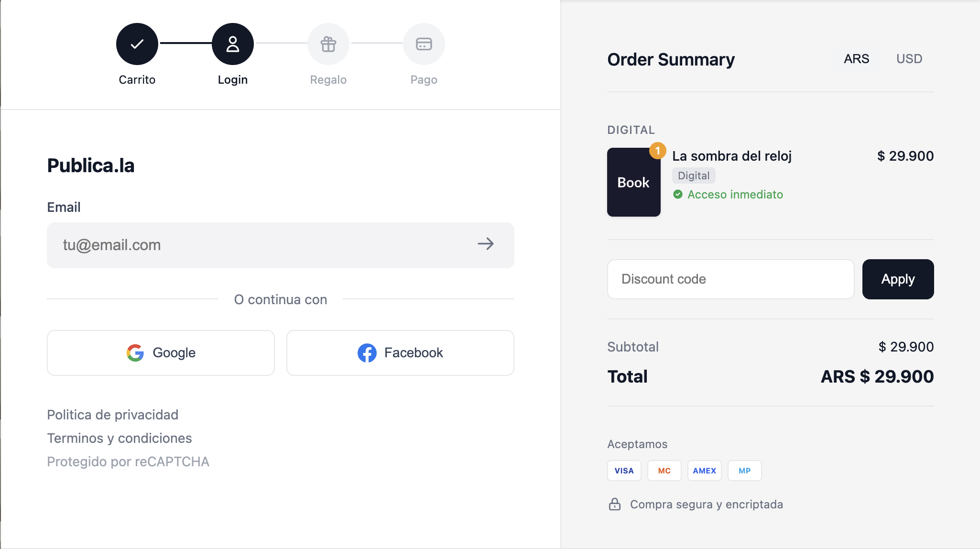Screen dimensions: 980x549
Task: Click the Carrito checkmark step icon
Action: pos(137,44)
